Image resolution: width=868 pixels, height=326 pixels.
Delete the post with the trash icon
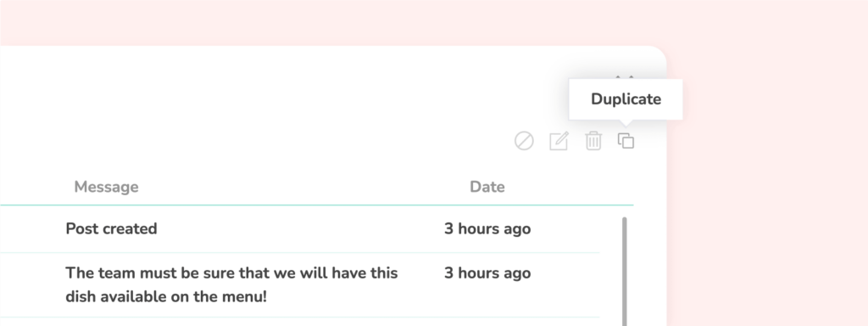point(593,141)
